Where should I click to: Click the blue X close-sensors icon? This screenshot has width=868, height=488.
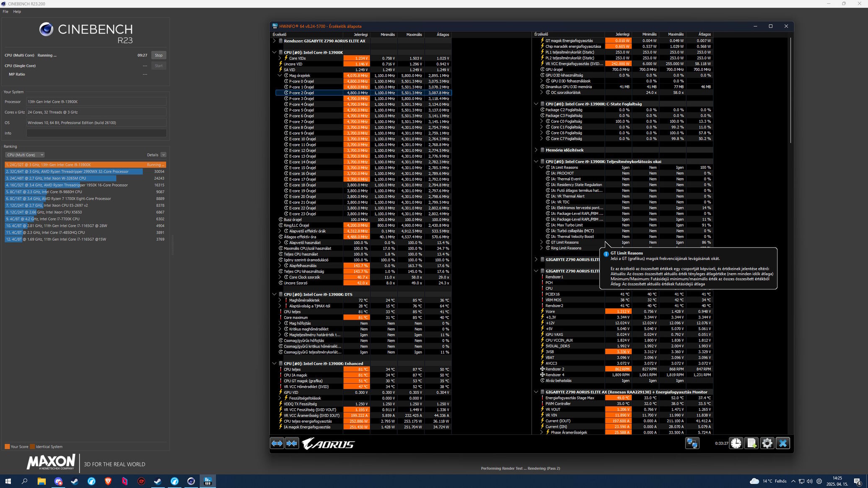782,443
